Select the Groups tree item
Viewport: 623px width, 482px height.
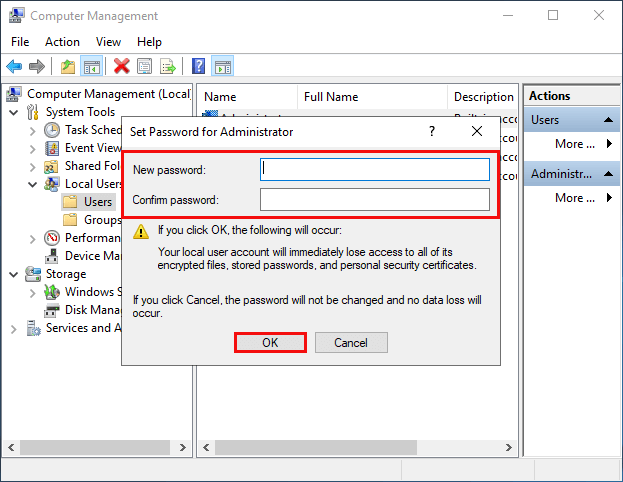103,220
